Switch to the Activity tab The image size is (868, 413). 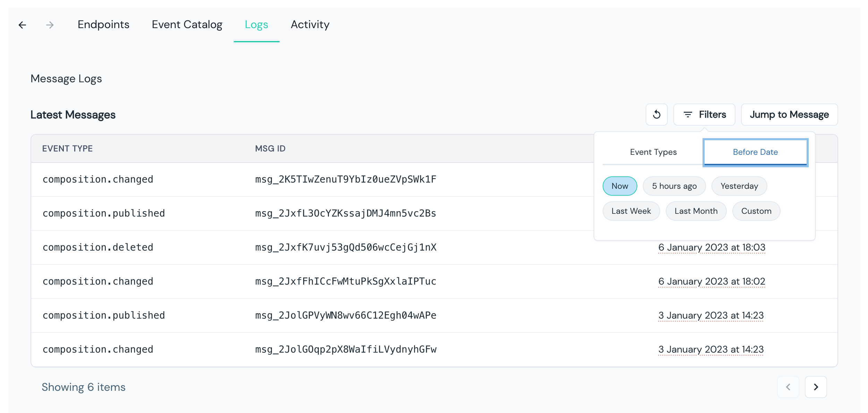(x=310, y=25)
